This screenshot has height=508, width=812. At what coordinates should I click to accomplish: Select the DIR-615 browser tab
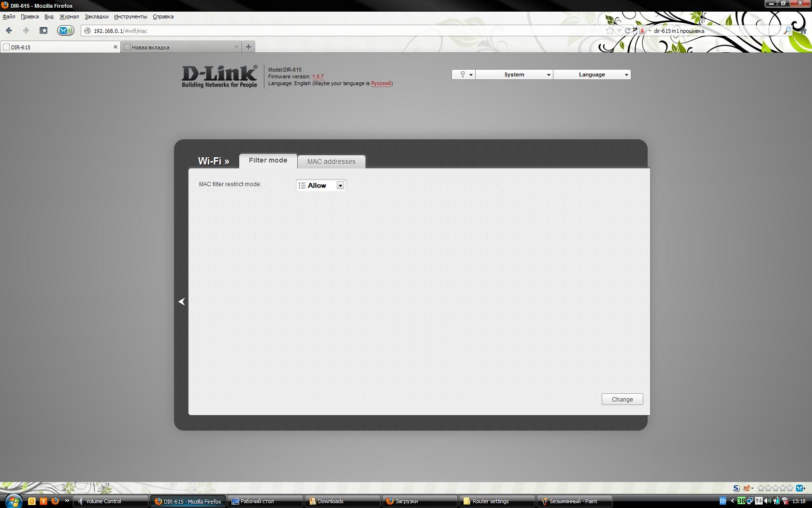[60, 47]
